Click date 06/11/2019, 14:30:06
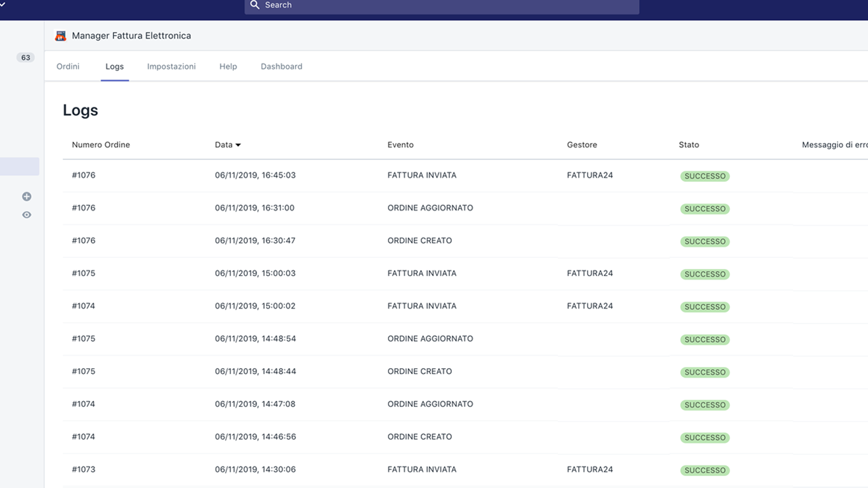 pyautogui.click(x=256, y=470)
